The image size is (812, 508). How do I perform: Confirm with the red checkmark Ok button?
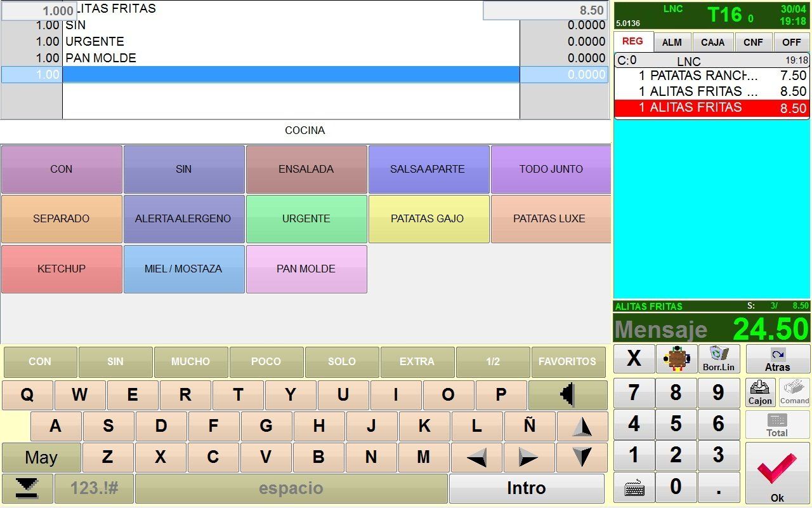click(x=777, y=473)
